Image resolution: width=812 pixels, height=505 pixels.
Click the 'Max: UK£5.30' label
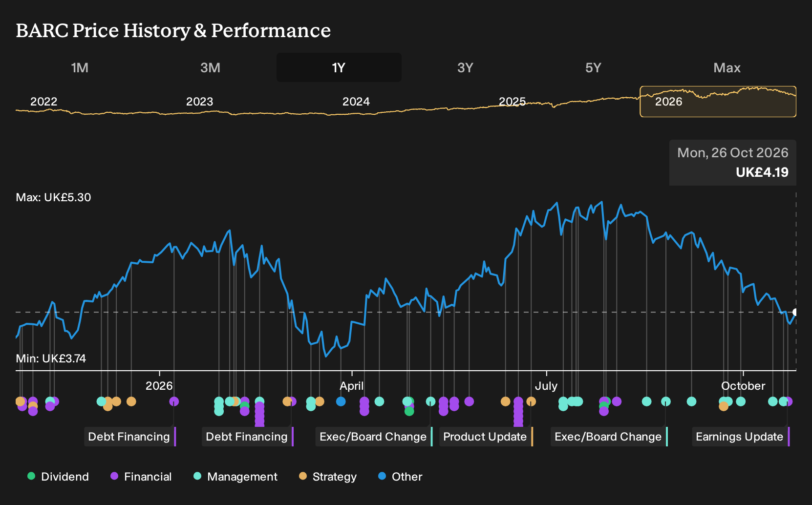click(53, 197)
